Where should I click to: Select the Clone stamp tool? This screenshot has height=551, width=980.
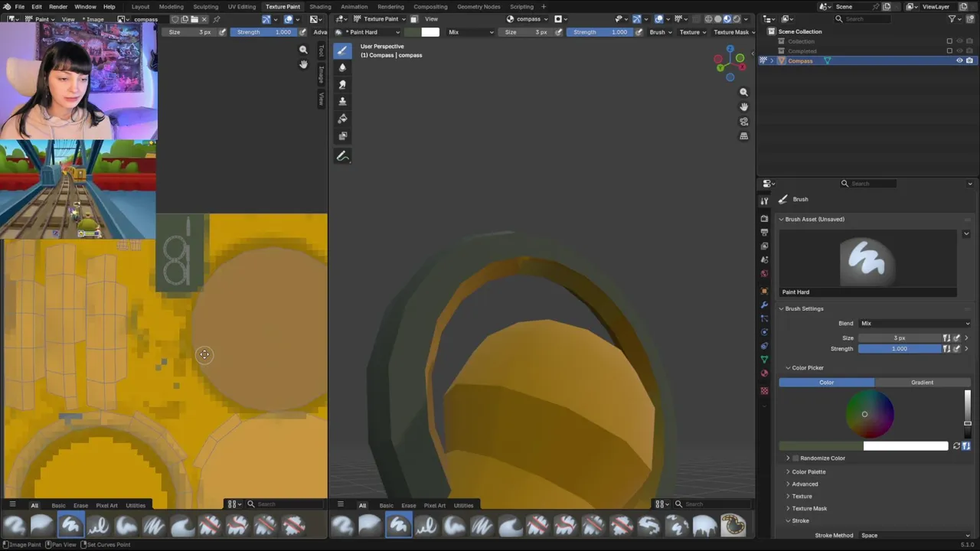(x=342, y=101)
